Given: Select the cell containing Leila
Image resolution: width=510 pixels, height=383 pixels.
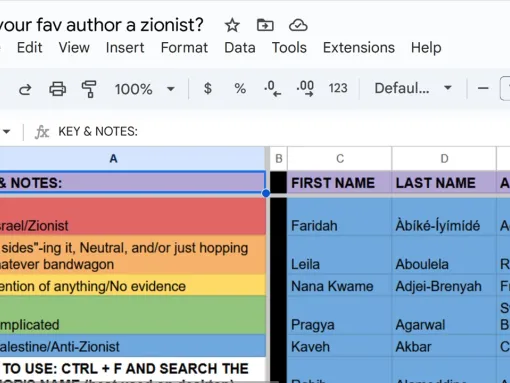Looking at the screenshot, I should [x=340, y=255].
